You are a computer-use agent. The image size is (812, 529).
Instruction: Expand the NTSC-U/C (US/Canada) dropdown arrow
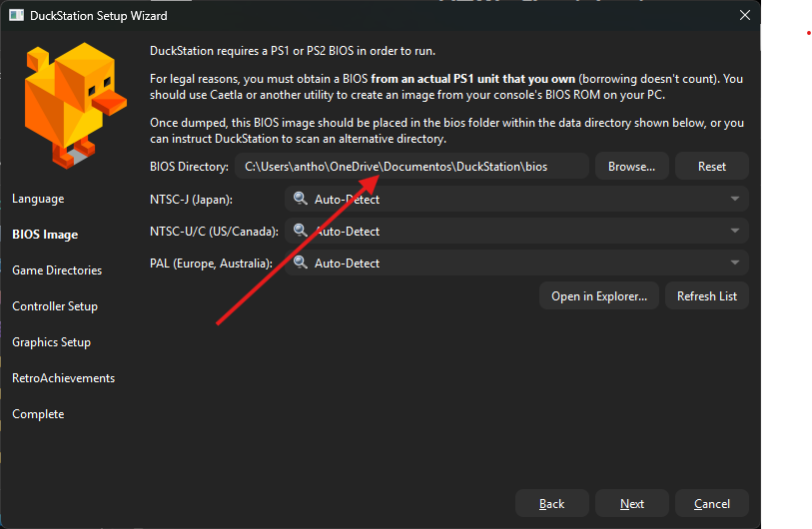coord(735,231)
